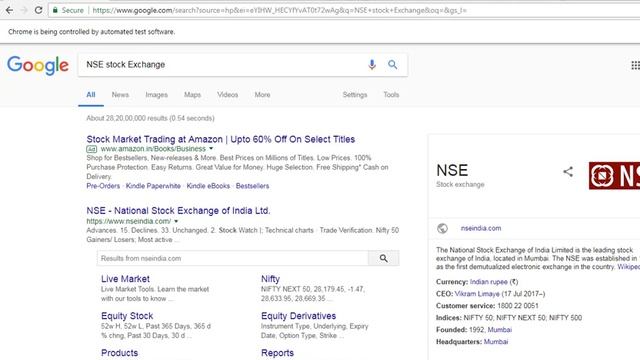Viewport: 640px width, 360px height.
Task: Visit nseindia.com from knowledge panel
Action: tap(481, 229)
